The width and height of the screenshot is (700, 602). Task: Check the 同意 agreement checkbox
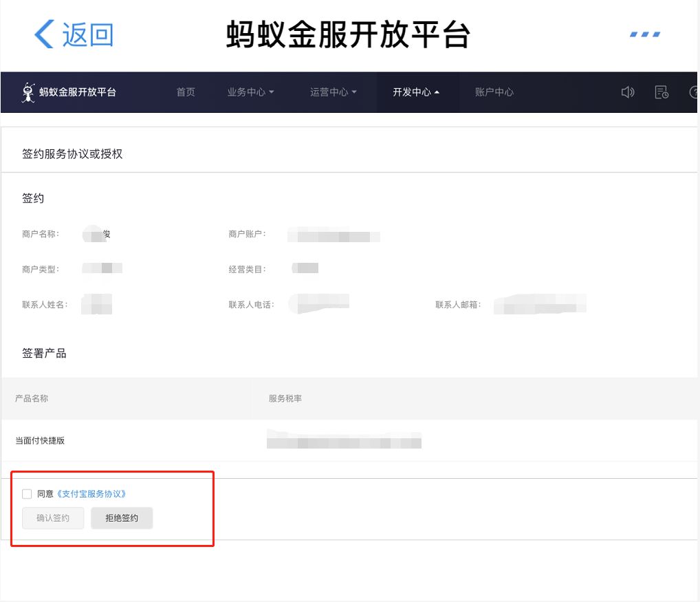coord(27,494)
